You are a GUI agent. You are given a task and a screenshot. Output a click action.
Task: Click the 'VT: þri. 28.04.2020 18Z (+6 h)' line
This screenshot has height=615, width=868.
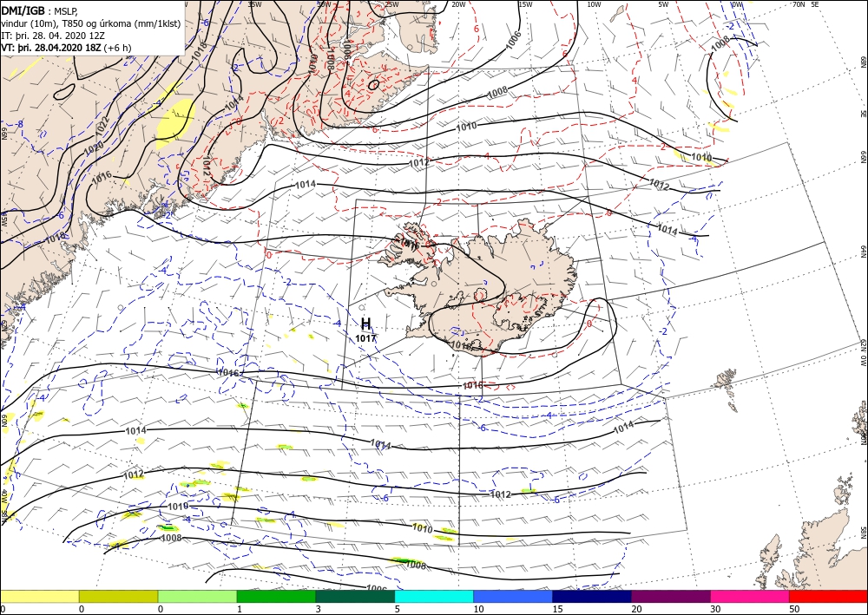[x=66, y=48]
